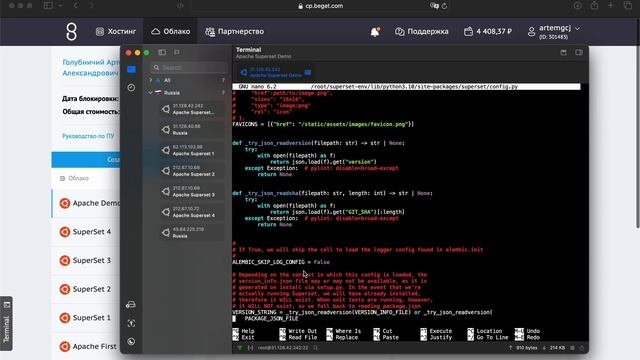This screenshot has height=360, width=640.
Task: Click Safari sidebar toggle icon
Action: pyautogui.click(x=48, y=6)
